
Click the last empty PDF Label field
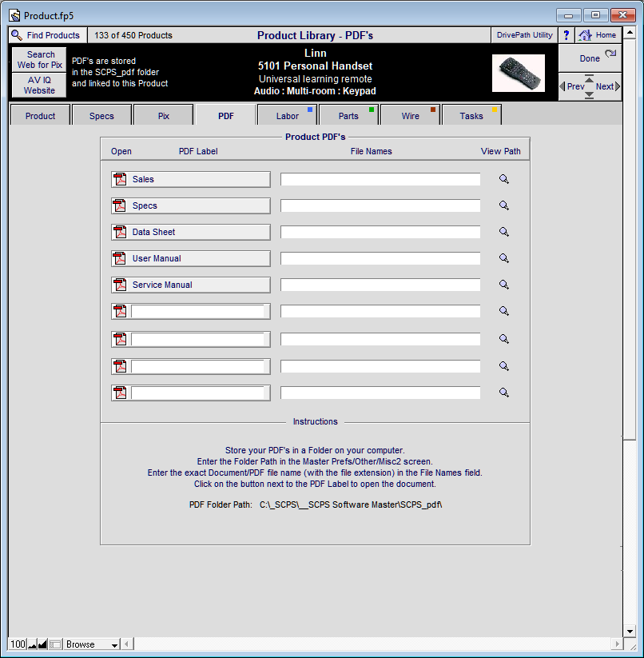click(x=198, y=393)
